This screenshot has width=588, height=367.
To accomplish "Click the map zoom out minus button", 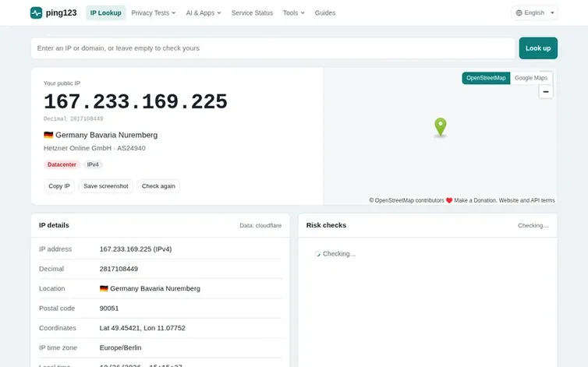I will [546, 92].
